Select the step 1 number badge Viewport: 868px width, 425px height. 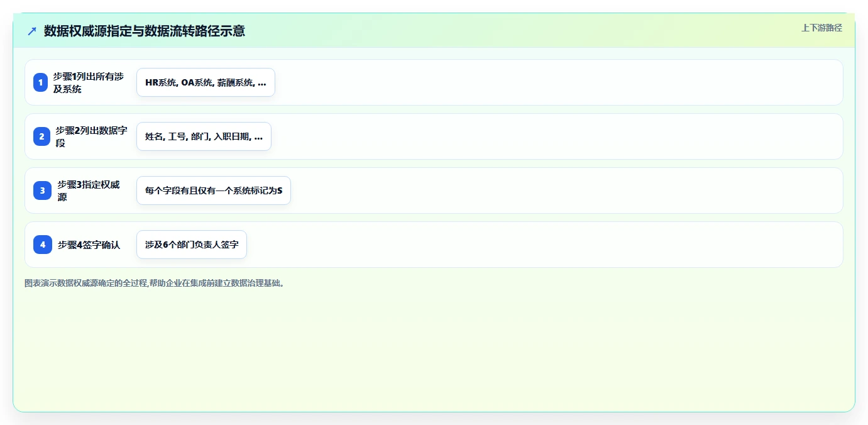tap(41, 82)
